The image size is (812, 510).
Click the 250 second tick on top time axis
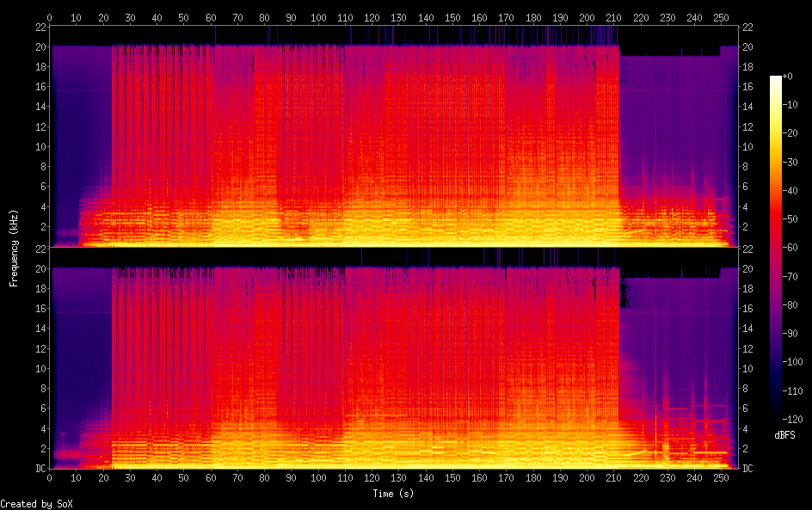721,17
